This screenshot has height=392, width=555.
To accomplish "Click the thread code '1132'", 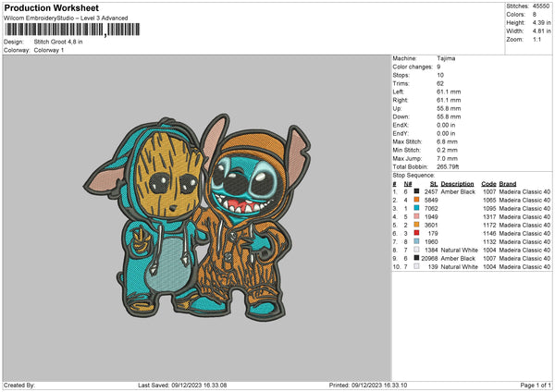I will (x=489, y=241).
